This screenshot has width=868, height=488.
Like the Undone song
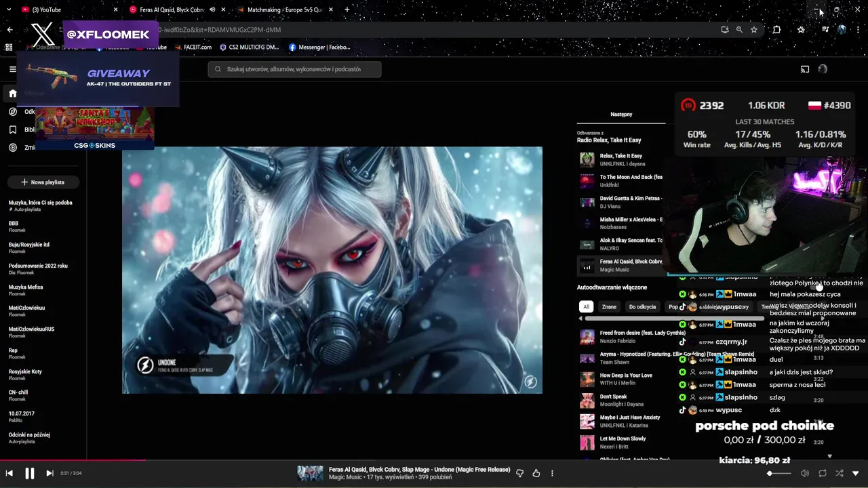(536, 473)
